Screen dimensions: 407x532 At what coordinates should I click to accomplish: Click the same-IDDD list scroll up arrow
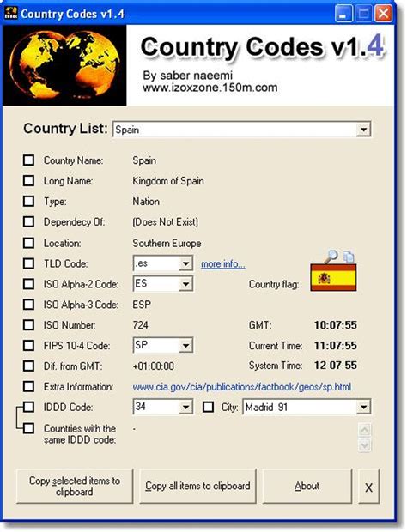364,430
